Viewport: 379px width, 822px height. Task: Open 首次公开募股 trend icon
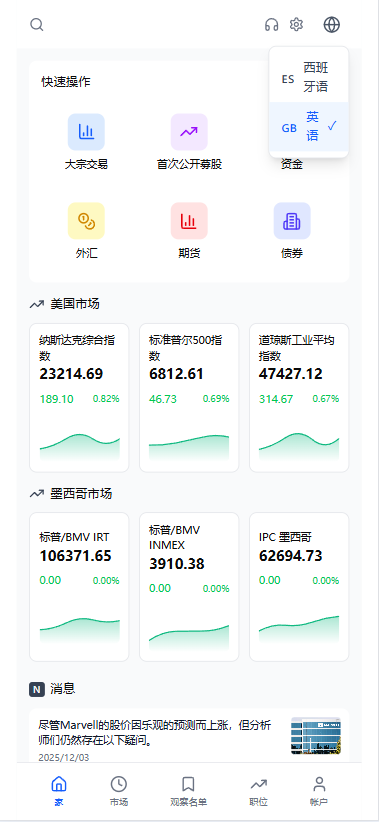pyautogui.click(x=189, y=132)
